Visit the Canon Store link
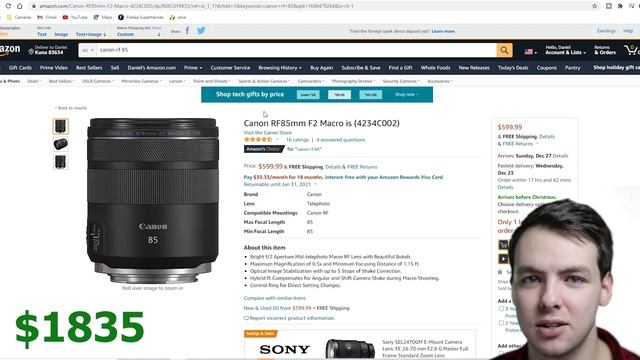The height and width of the screenshot is (360, 640). (x=268, y=133)
